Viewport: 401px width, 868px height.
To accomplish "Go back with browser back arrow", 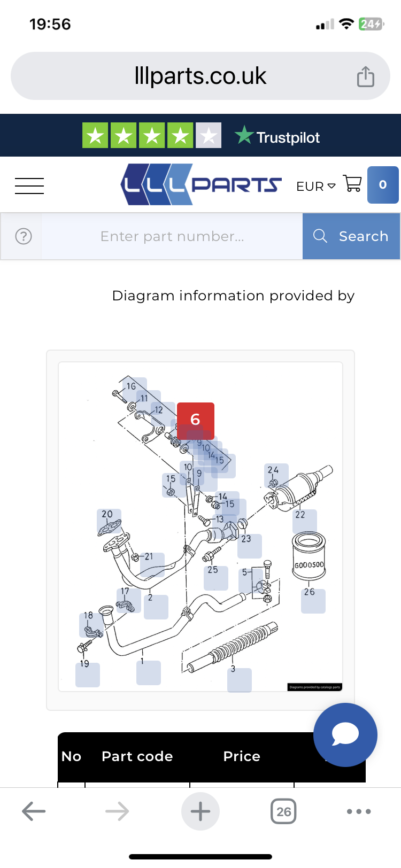I will point(34,811).
